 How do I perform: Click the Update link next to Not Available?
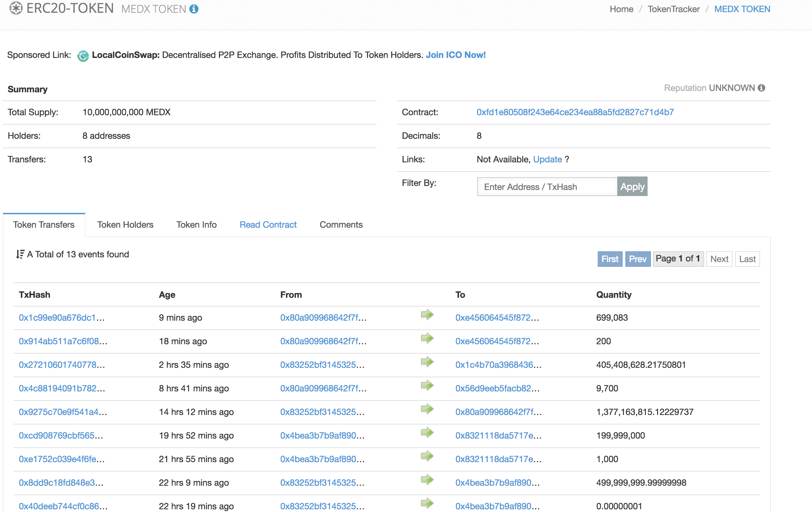point(548,159)
